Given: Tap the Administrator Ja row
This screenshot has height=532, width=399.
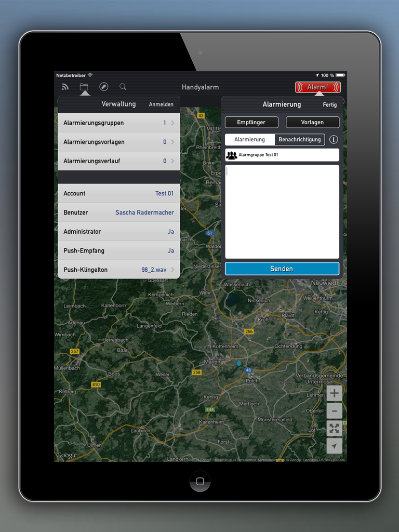Looking at the screenshot, I should (119, 232).
